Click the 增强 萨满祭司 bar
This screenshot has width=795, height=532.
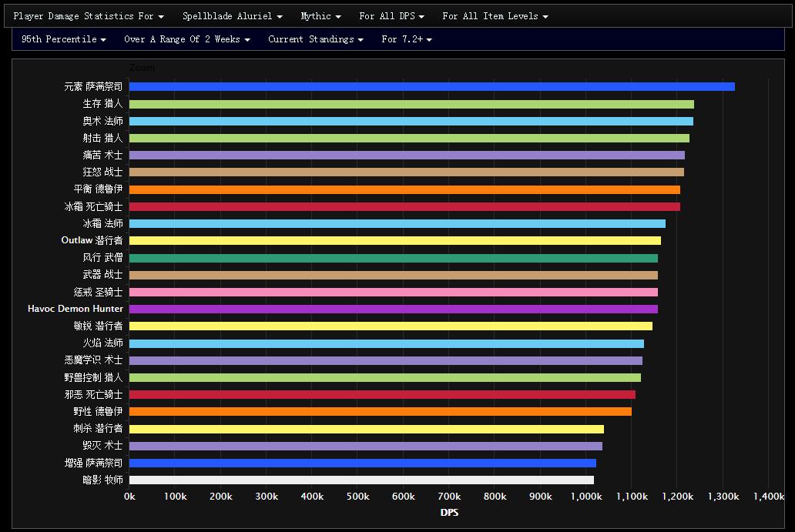coord(363,463)
